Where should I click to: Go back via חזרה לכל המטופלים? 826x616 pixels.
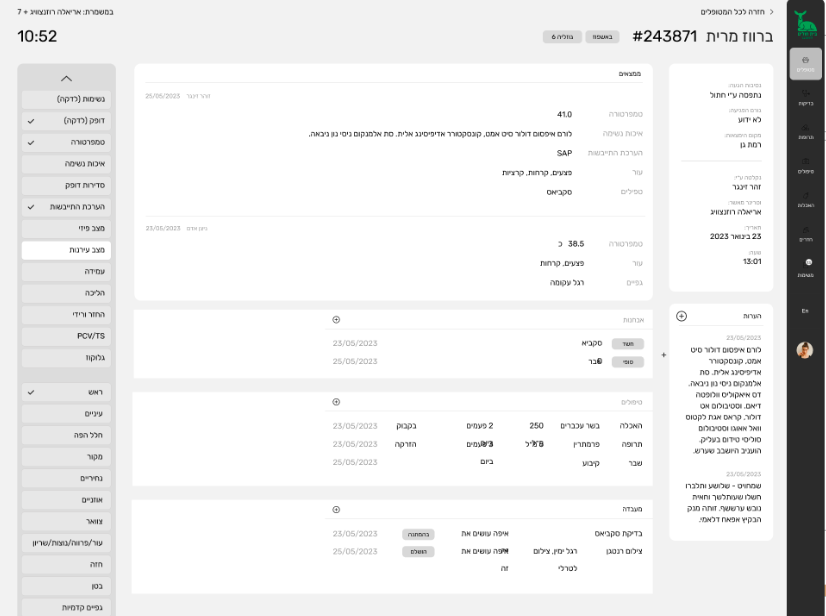737,12
